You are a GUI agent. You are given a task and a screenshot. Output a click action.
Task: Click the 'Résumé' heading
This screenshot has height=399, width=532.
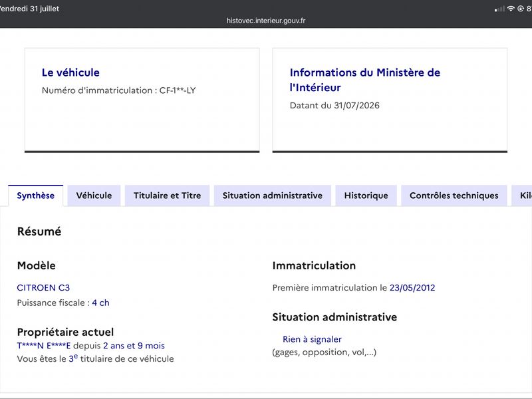39,231
